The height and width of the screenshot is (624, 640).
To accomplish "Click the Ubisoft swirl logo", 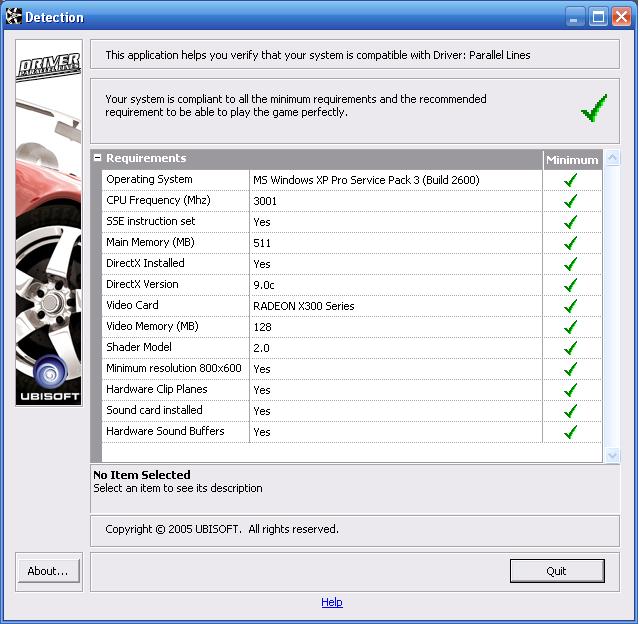I will click(x=50, y=373).
